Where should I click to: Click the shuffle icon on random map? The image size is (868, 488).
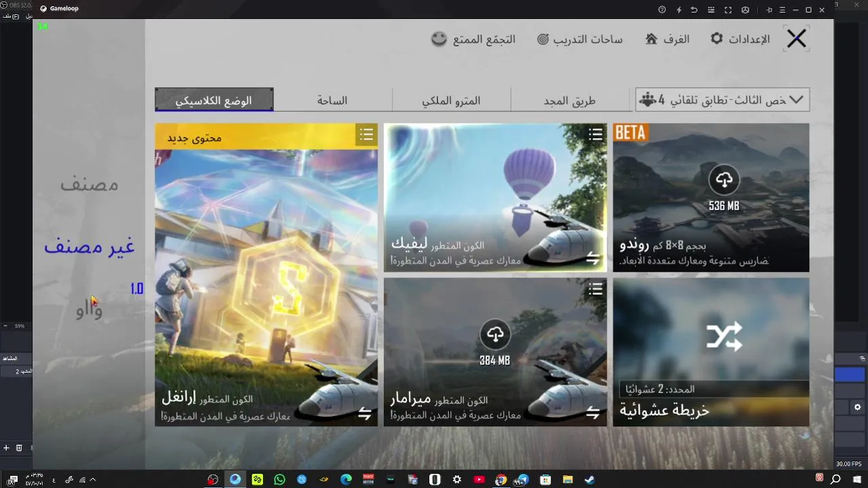point(724,337)
